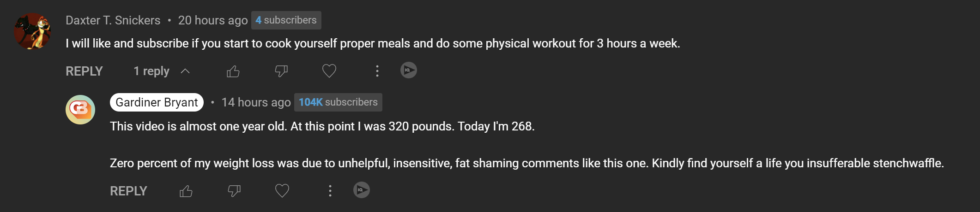Click vidIQ icon on Gardiner's reply

(x=362, y=190)
